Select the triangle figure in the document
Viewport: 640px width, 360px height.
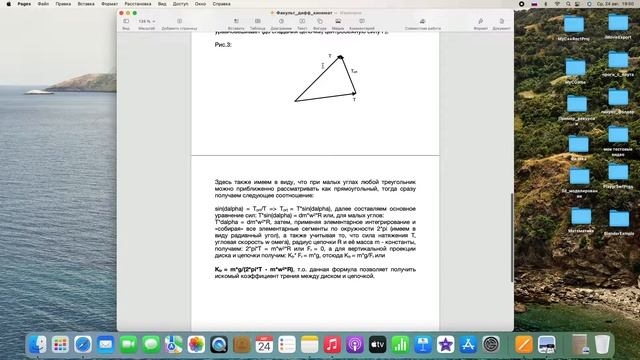(x=326, y=79)
